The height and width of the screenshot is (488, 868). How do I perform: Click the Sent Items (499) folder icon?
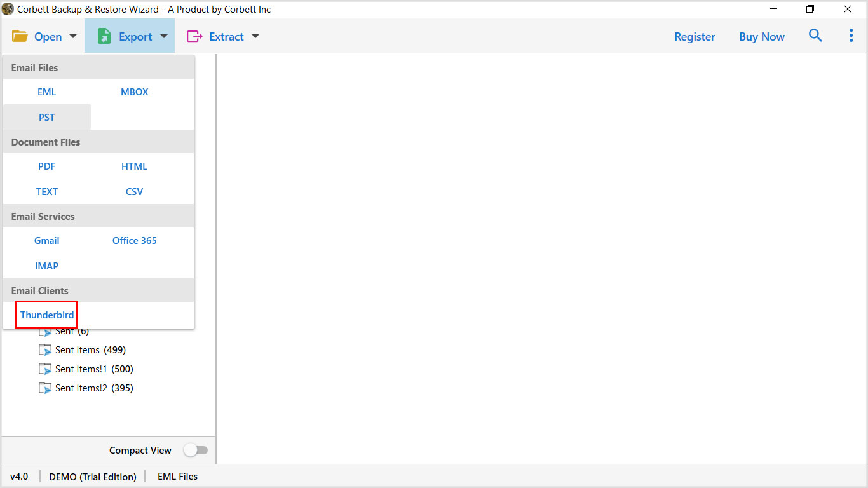45,350
